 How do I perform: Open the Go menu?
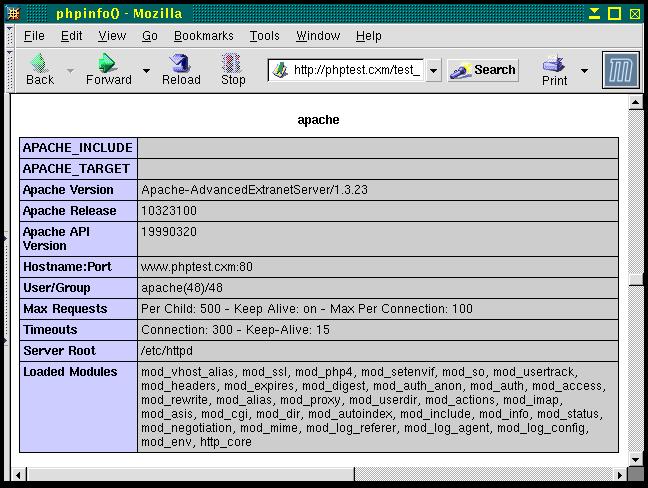tap(150, 36)
